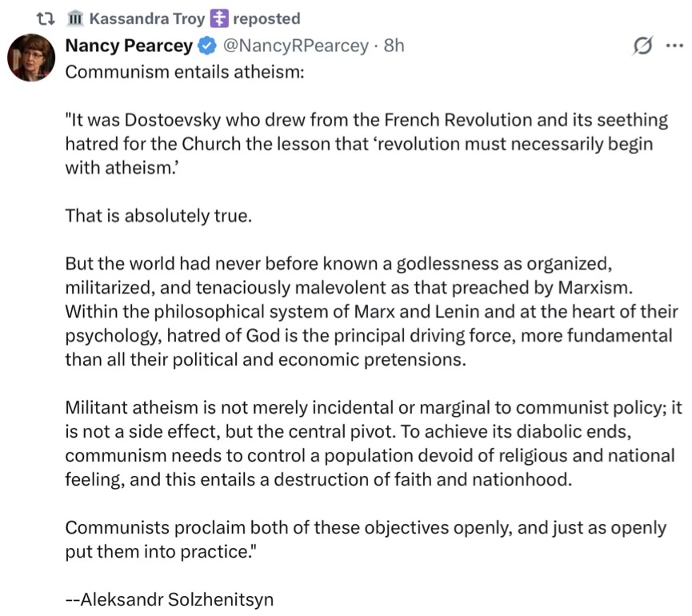Image resolution: width=692 pixels, height=616 pixels.
Task: Click the classical building emoji icon
Action: pos(75,18)
